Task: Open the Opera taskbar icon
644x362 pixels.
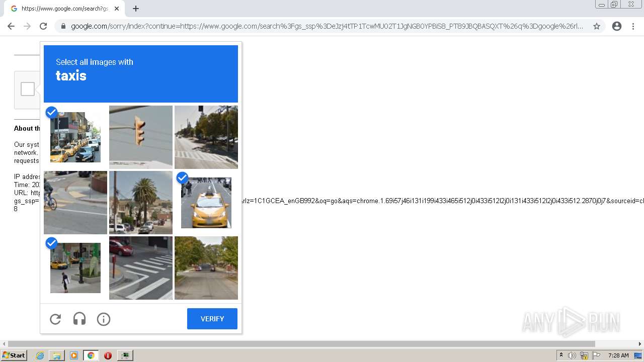Action: tap(108, 355)
